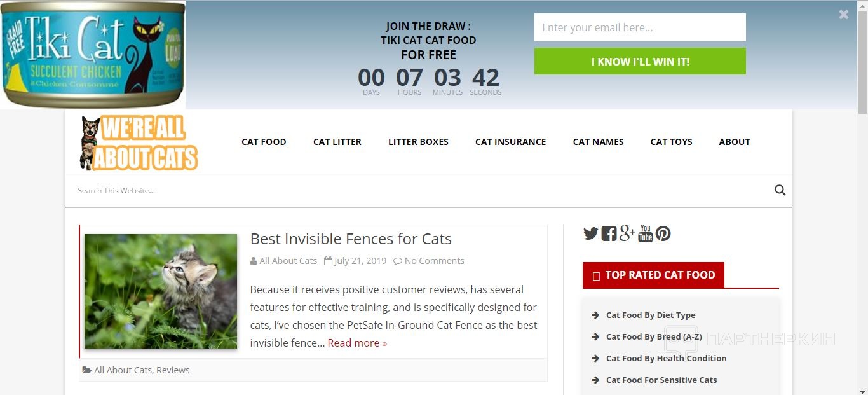Expand Cat Food By Diet Type

(x=651, y=315)
